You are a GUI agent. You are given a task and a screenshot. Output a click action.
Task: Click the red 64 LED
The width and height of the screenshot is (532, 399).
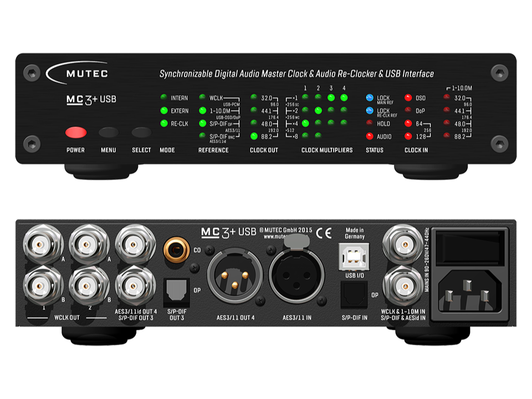408,123
